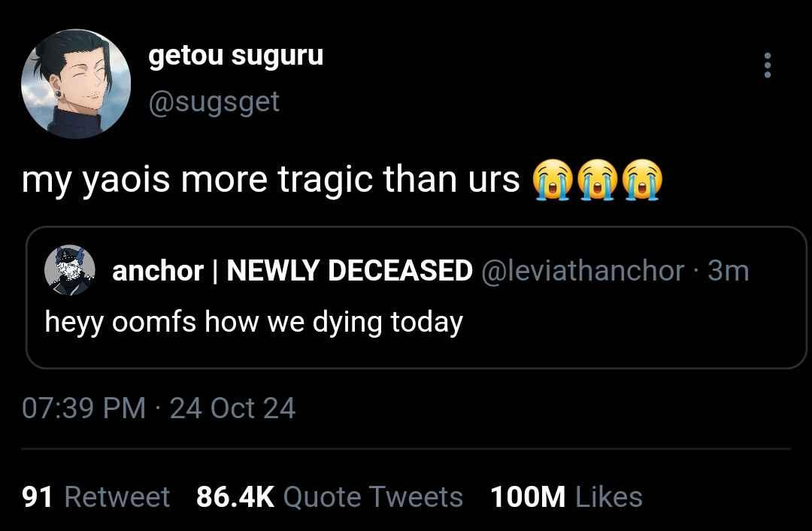The width and height of the screenshot is (812, 531).
Task: Visit the @sugsget handle
Action: pos(214,101)
